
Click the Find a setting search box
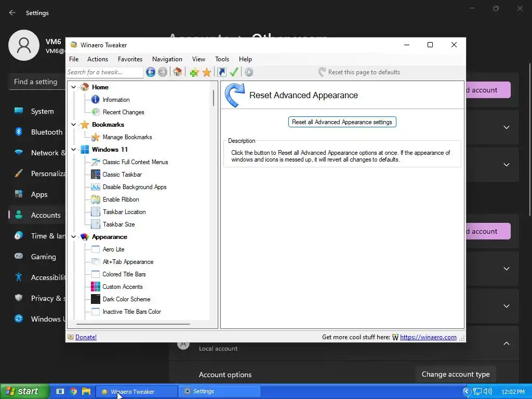[37, 82]
